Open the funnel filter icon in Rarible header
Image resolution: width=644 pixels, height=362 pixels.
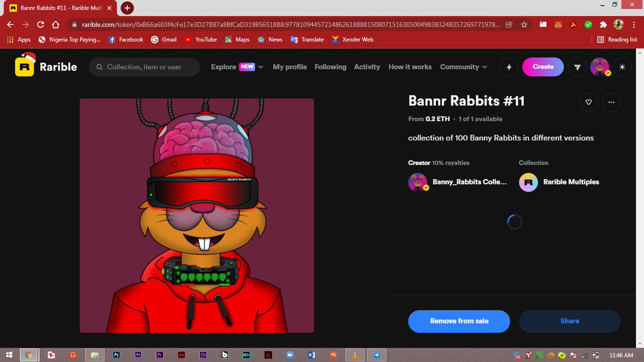tap(577, 67)
